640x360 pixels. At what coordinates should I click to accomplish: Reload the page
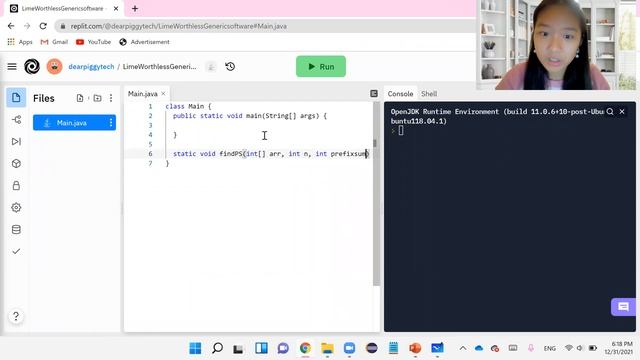click(43, 26)
